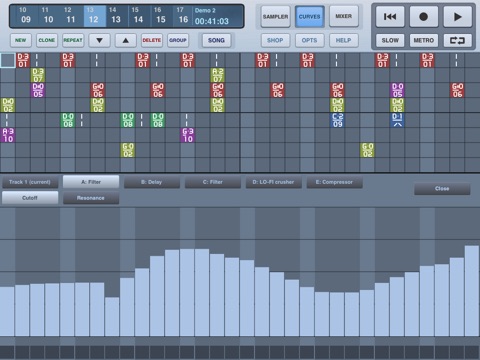Select the CURVES view tab
The height and width of the screenshot is (360, 480).
click(x=309, y=17)
